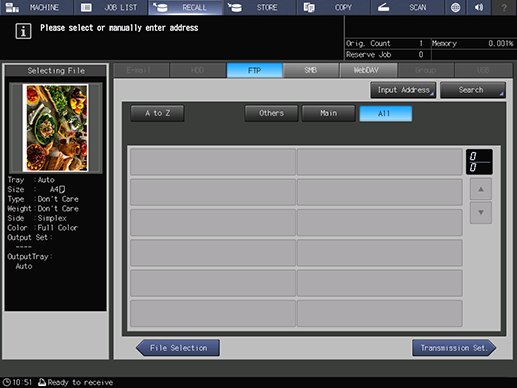Click the food image file thumbnail
Viewport: 517px width, 388px height.
point(55,128)
